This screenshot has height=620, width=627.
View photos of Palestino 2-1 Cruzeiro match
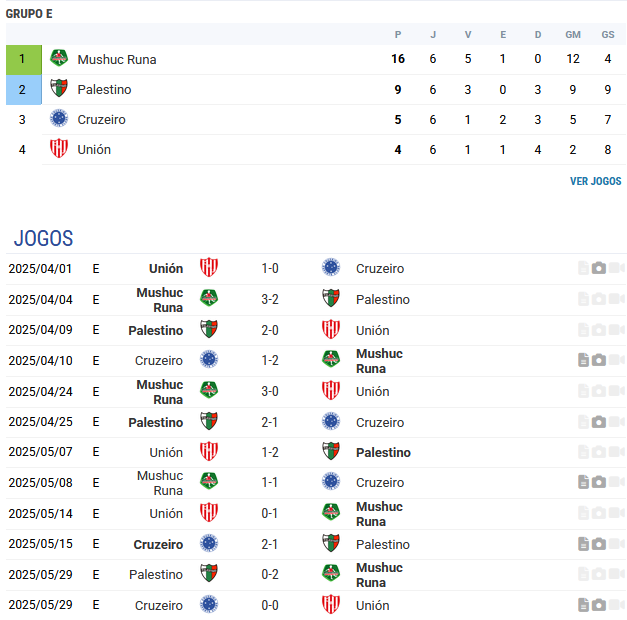(598, 422)
